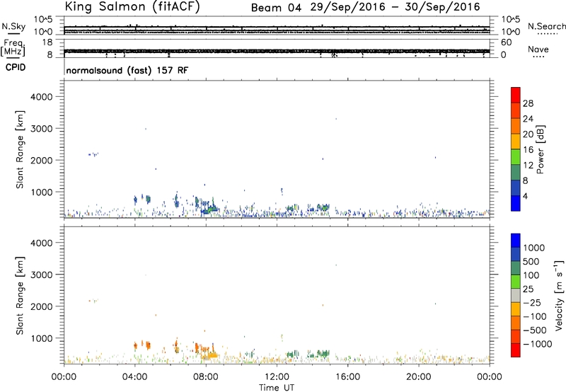
Task: Click the 'N.Search' legend label
Action: click(547, 26)
